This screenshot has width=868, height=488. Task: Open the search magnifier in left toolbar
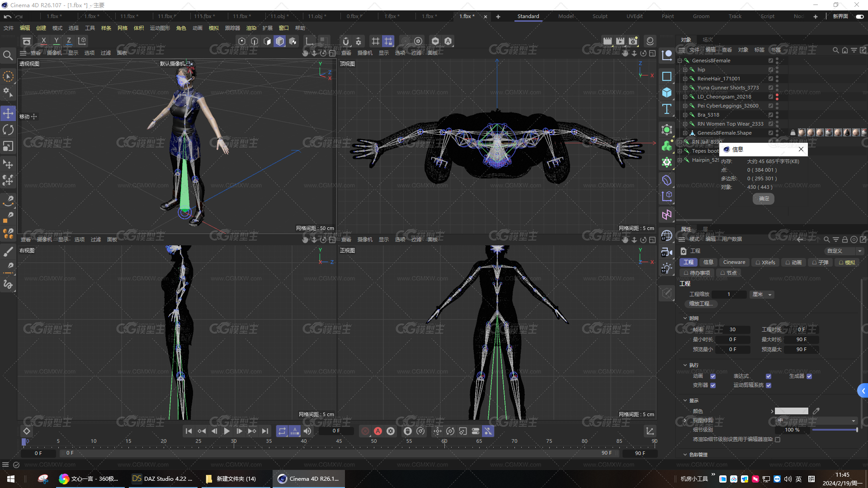point(8,56)
